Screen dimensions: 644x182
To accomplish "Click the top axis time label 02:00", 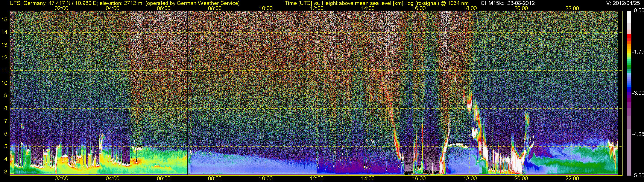I will click(61, 8).
